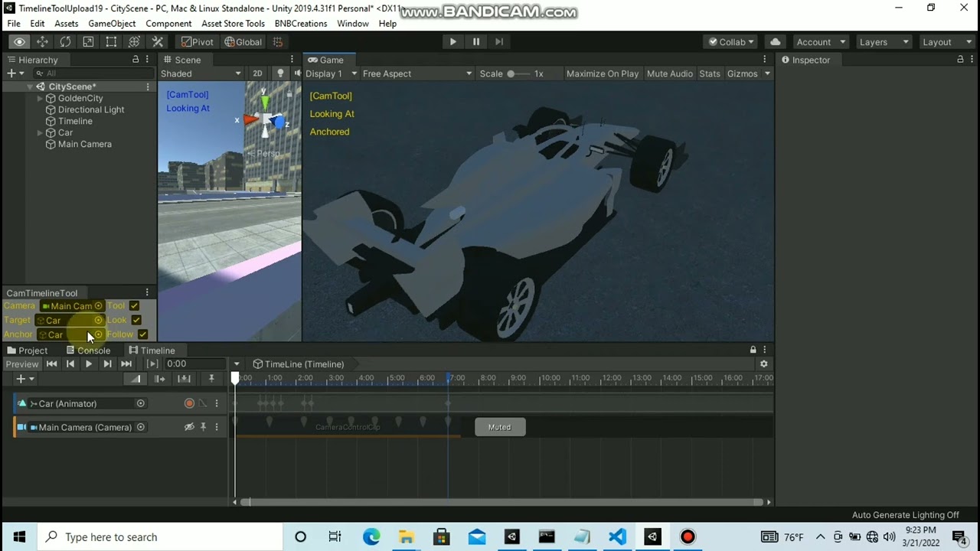Open the Gizmos dropdown arrow
Screen dimensions: 980x551
click(x=768, y=73)
